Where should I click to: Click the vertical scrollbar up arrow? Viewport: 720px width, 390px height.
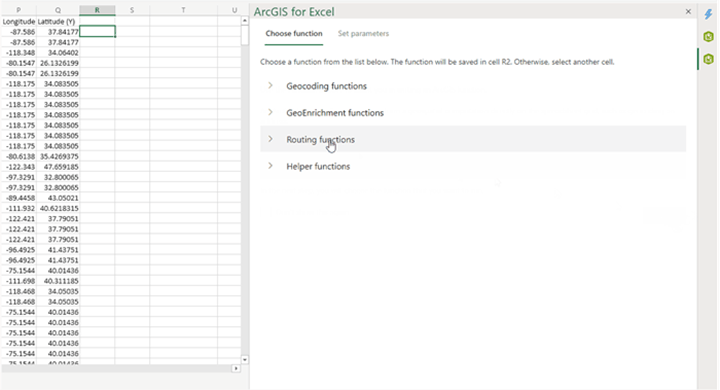click(245, 21)
